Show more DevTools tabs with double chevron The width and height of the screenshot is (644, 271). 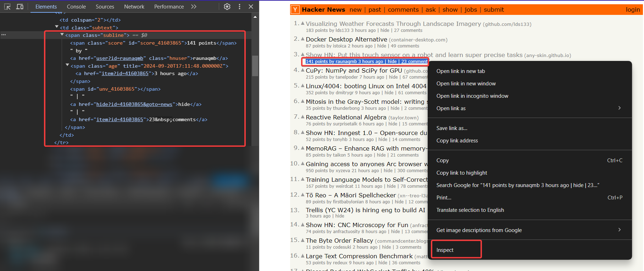coord(194,7)
